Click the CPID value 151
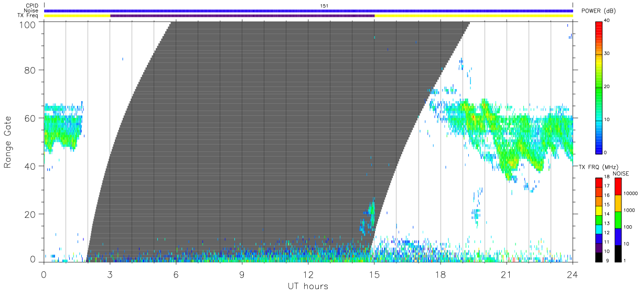This screenshot has width=644, height=297. [x=325, y=6]
